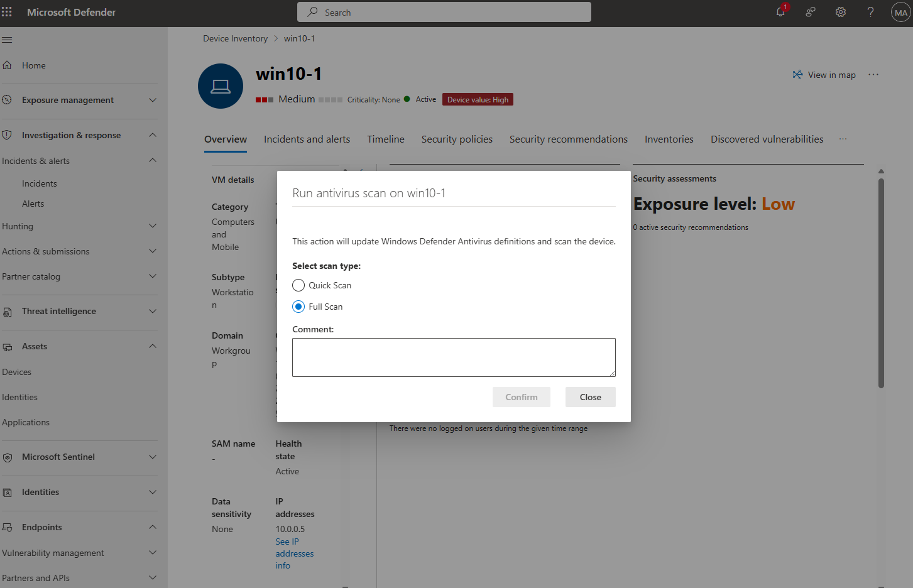Expand the Identities section chevron
This screenshot has height=588, width=913.
pyautogui.click(x=153, y=492)
